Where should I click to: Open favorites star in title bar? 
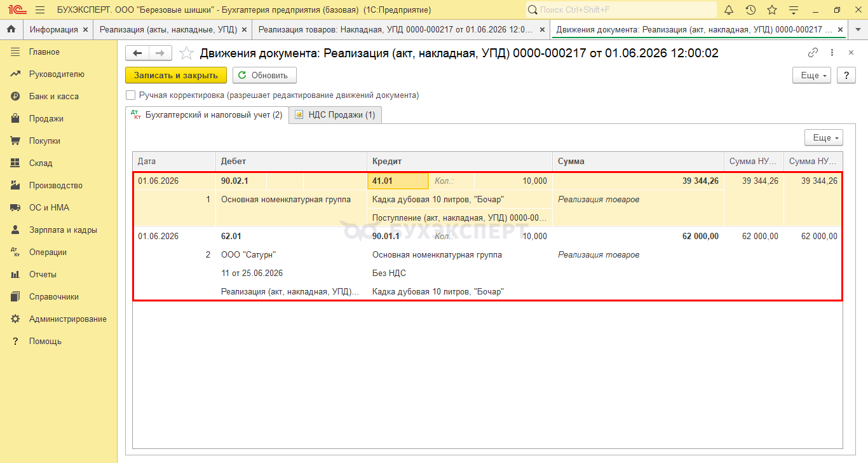point(772,10)
